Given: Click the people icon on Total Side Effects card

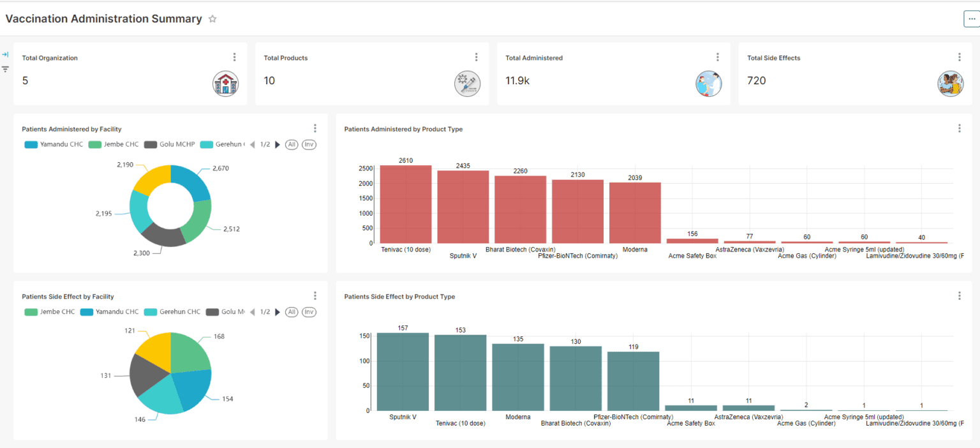Looking at the screenshot, I should [950, 83].
